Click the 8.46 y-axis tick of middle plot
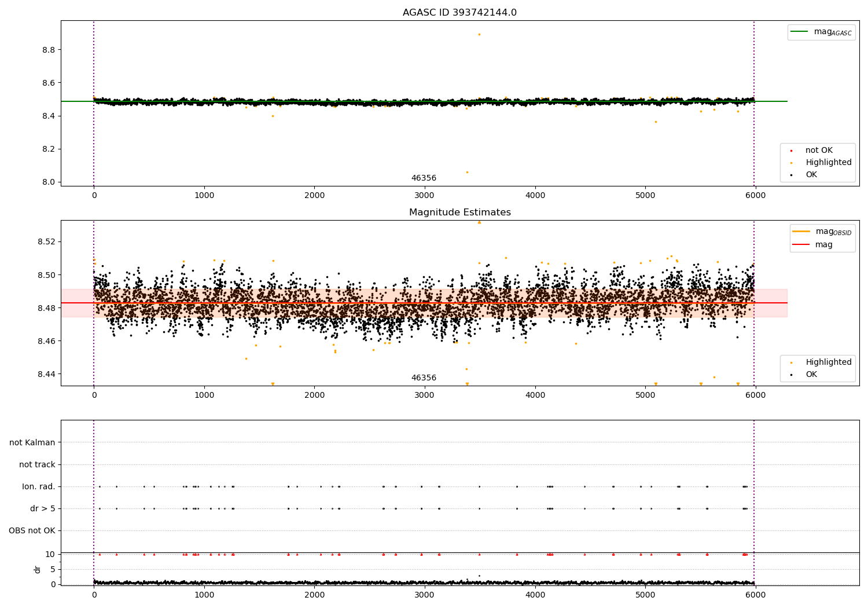Image resolution: width=868 pixels, height=608 pixels. click(x=46, y=341)
